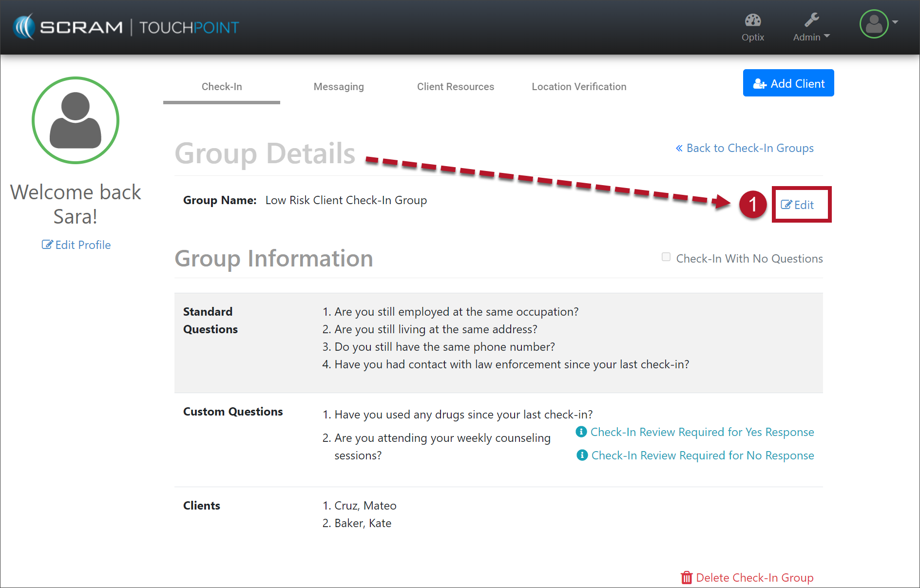920x588 pixels.
Task: Click the info icon for Yes Response review
Action: tap(581, 432)
